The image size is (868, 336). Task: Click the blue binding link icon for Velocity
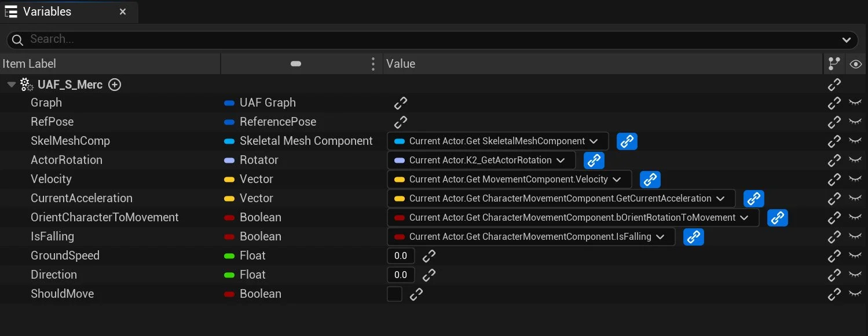650,180
